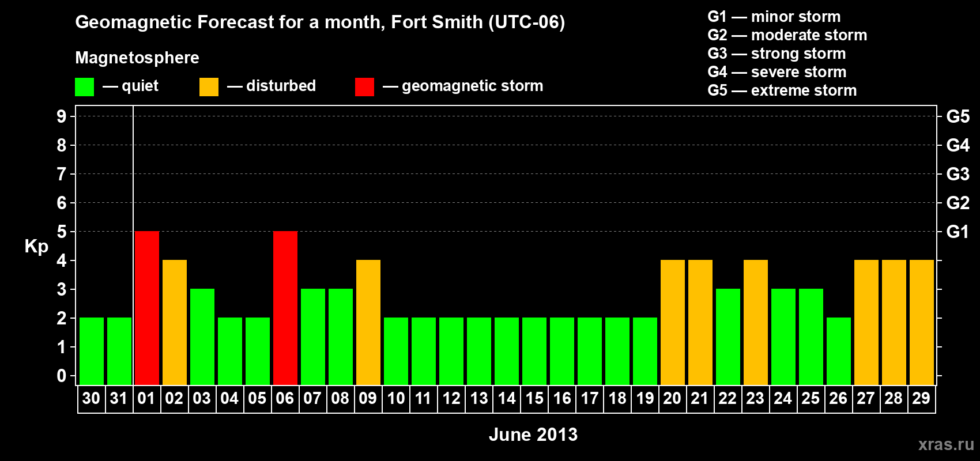
Task: Select the orange bar for June 20
Action: [673, 323]
